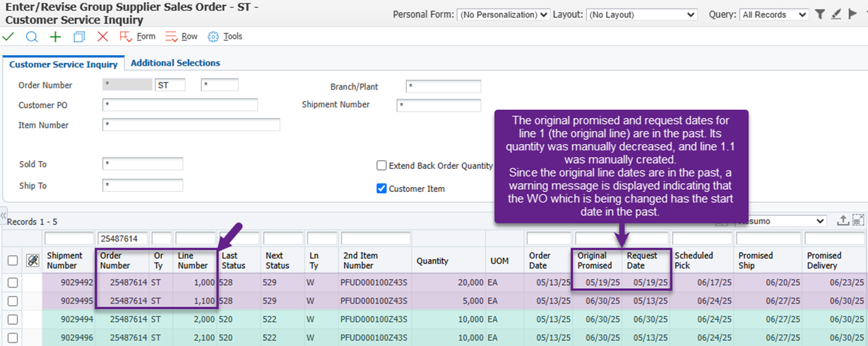Click the Sold To input field

tap(143, 164)
